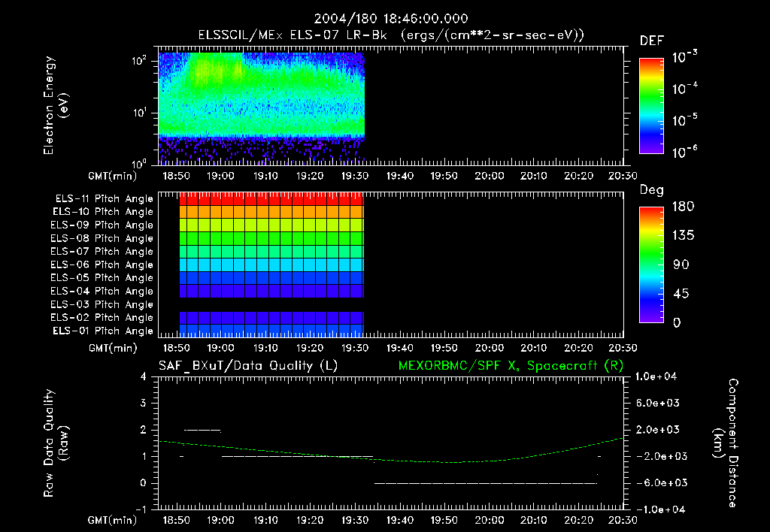Click the 'ELS-03 Pitch Angle' row label

(102, 304)
